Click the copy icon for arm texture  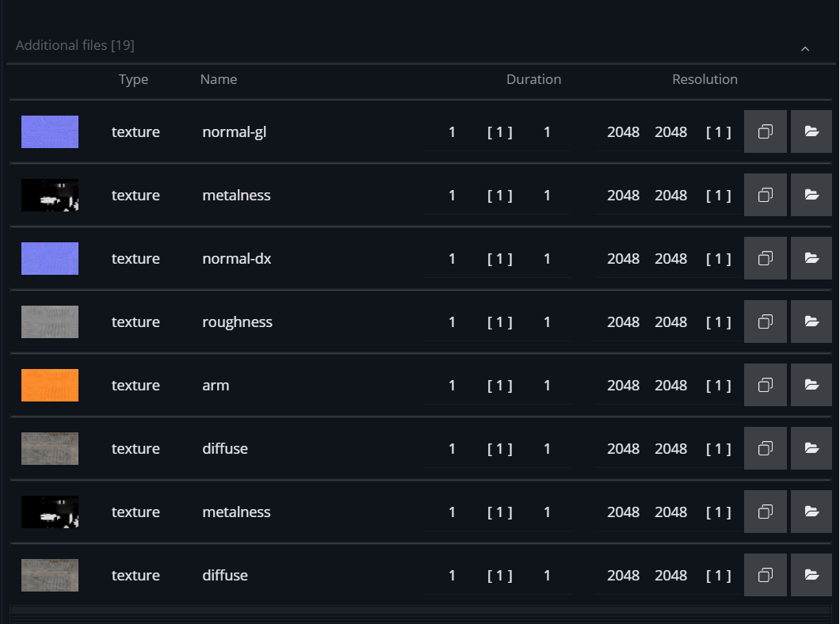click(765, 385)
